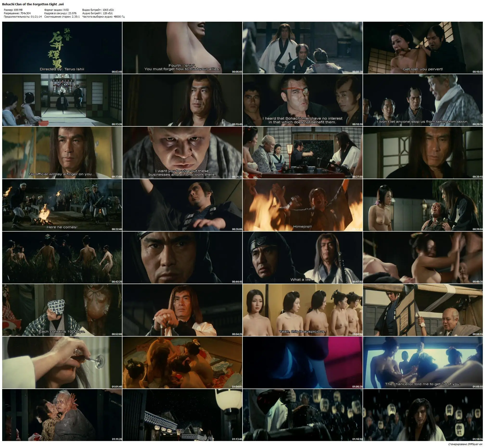The height and width of the screenshot is (448, 485).
Task: Click frame 'The chancellor told me to get rid'
Action: [423, 363]
